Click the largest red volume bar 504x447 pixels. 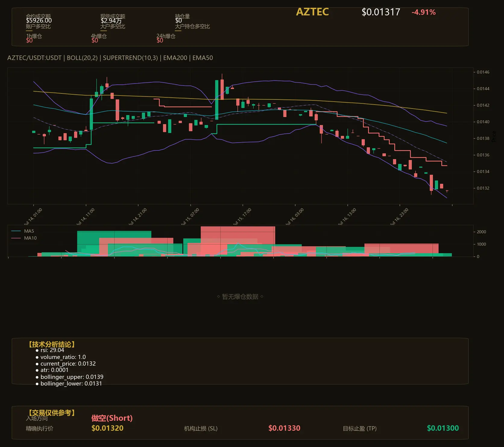pyautogui.click(x=238, y=241)
